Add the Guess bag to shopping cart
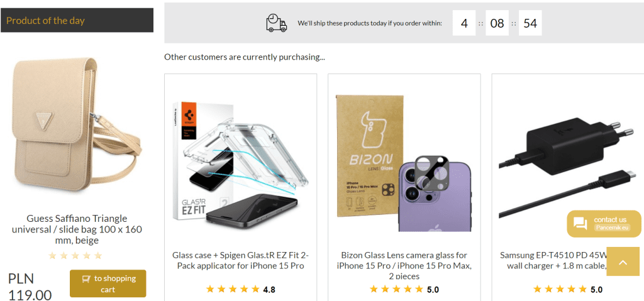The width and height of the screenshot is (644, 301). point(108,283)
